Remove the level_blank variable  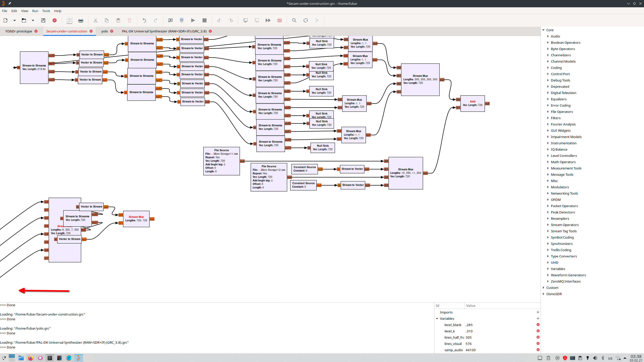tap(538, 325)
